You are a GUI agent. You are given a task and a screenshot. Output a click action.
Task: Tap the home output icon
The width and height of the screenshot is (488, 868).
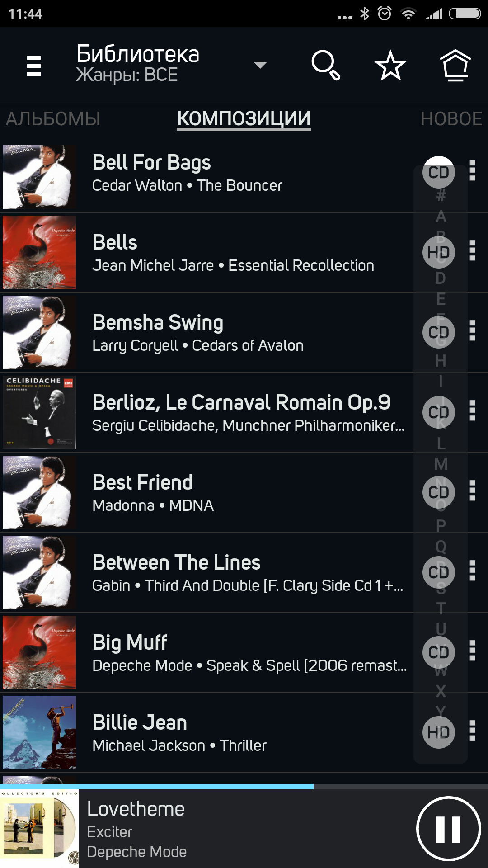[x=455, y=66]
